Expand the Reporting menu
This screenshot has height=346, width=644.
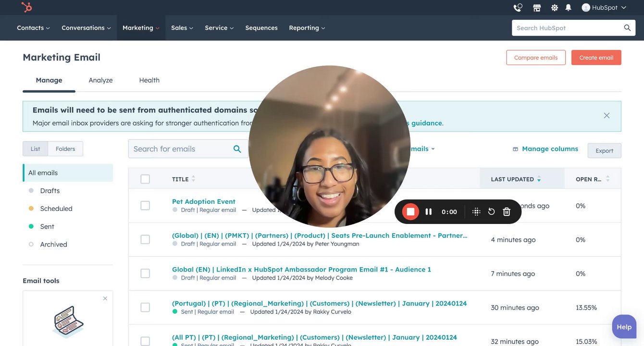[x=307, y=28]
